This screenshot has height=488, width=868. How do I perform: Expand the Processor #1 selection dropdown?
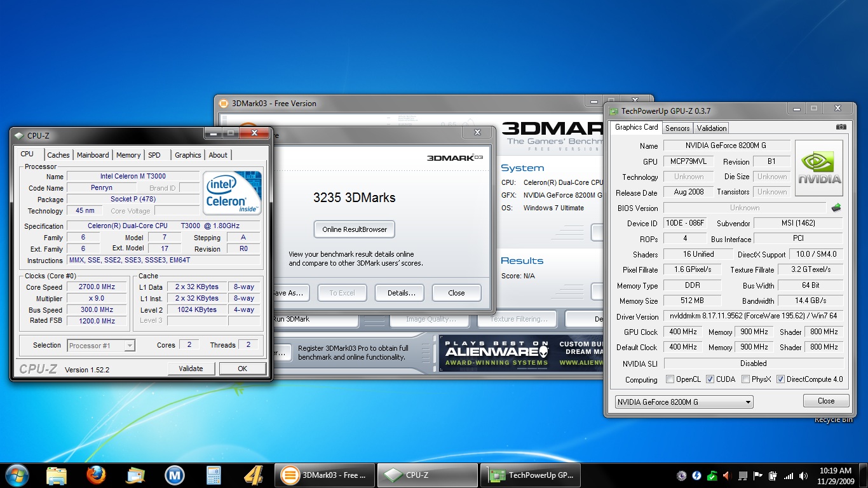[x=101, y=346]
